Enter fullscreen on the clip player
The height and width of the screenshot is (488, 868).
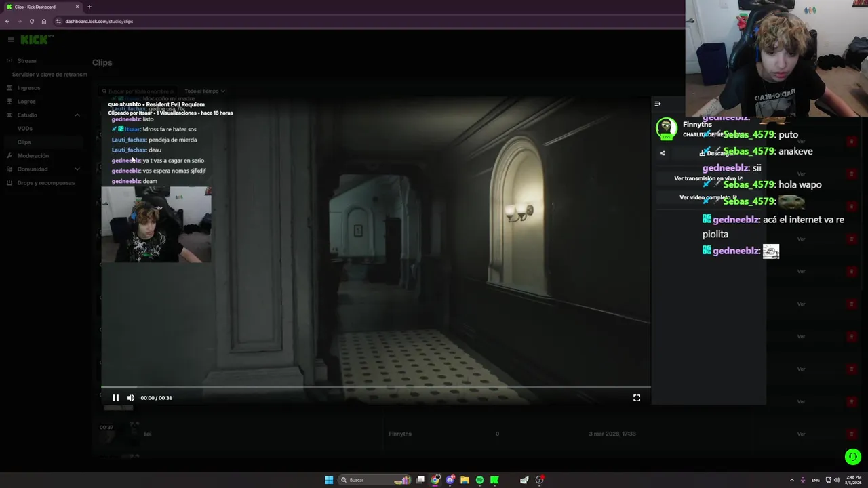[637, 398]
